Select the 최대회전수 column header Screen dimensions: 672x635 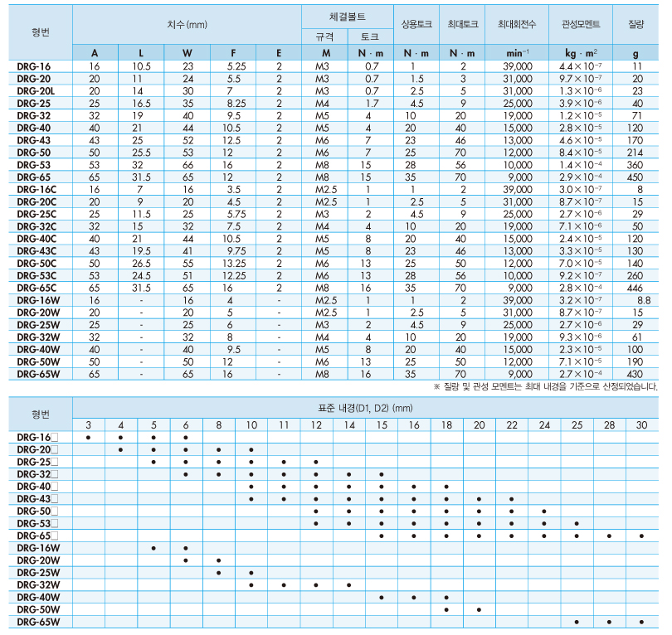516,24
